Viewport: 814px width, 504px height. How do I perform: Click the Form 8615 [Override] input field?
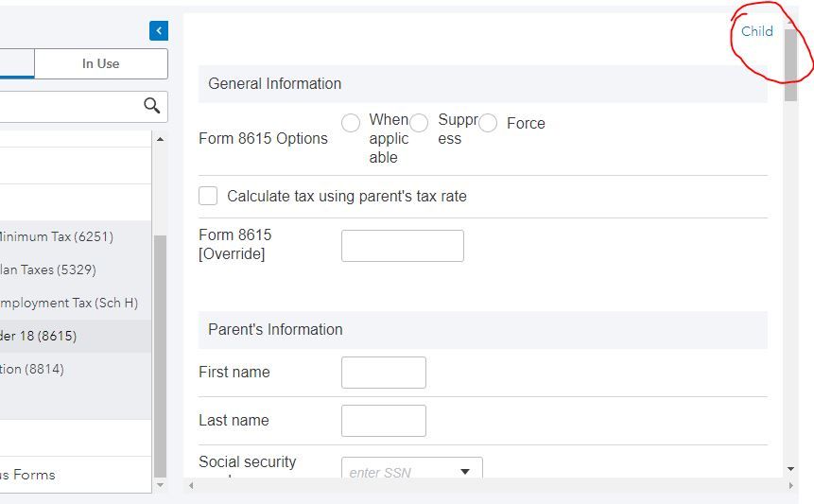402,245
